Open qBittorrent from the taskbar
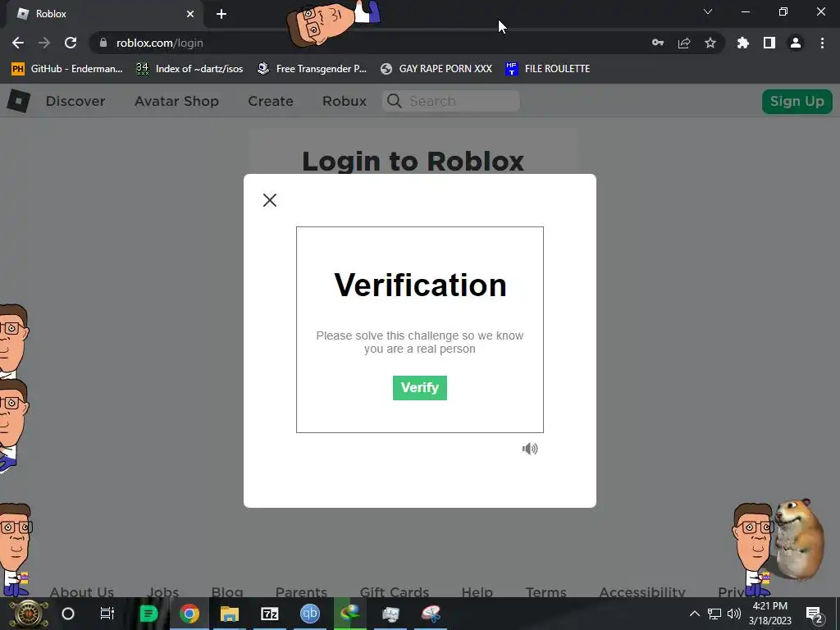840x630 pixels. tap(309, 614)
